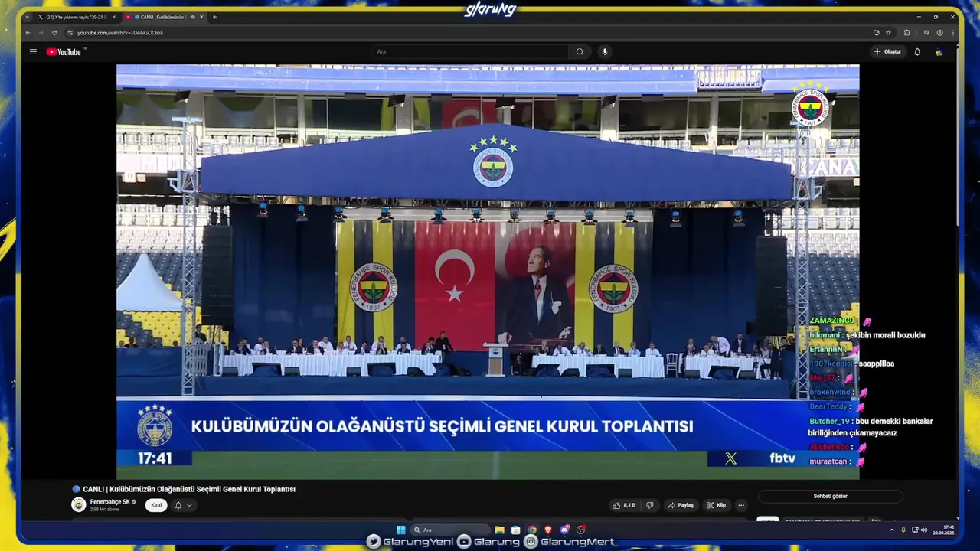Open a new browser tab

click(214, 17)
